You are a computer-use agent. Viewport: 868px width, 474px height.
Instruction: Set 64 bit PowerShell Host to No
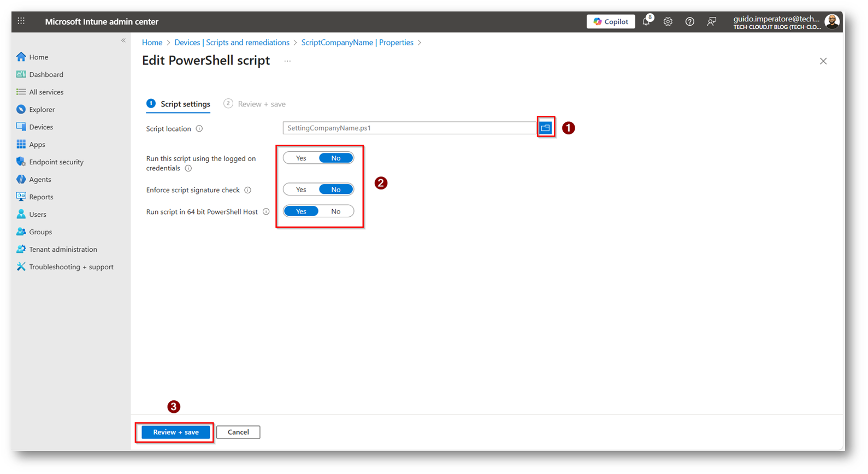tap(335, 211)
